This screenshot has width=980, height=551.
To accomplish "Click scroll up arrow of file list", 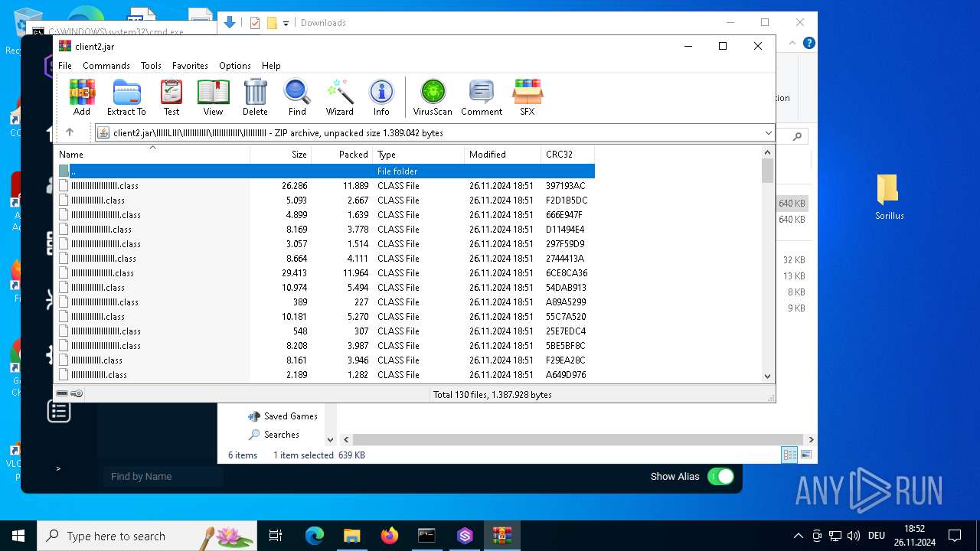I will point(768,152).
